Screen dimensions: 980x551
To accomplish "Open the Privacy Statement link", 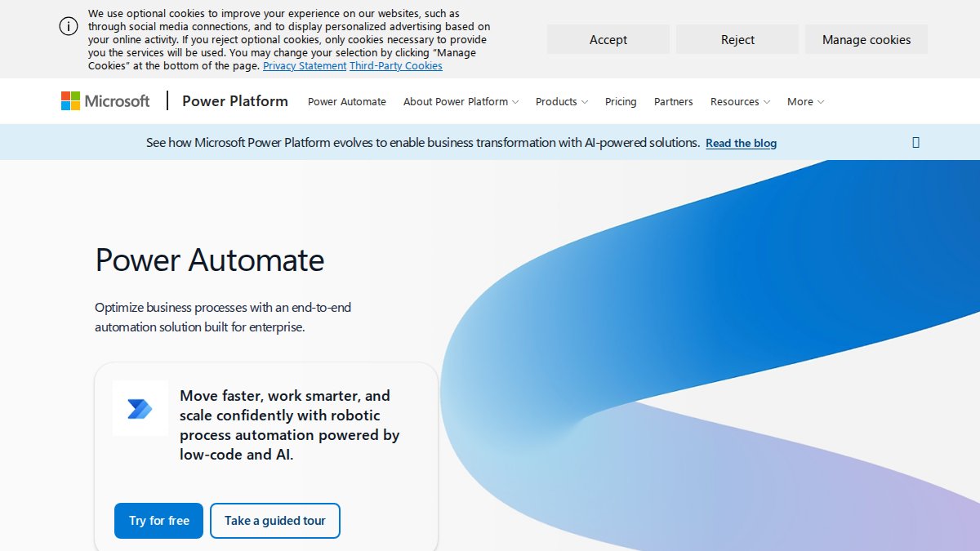I will click(305, 66).
